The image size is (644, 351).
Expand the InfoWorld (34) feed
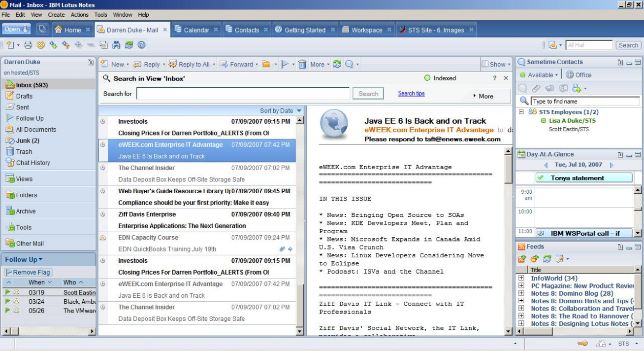pos(521,279)
